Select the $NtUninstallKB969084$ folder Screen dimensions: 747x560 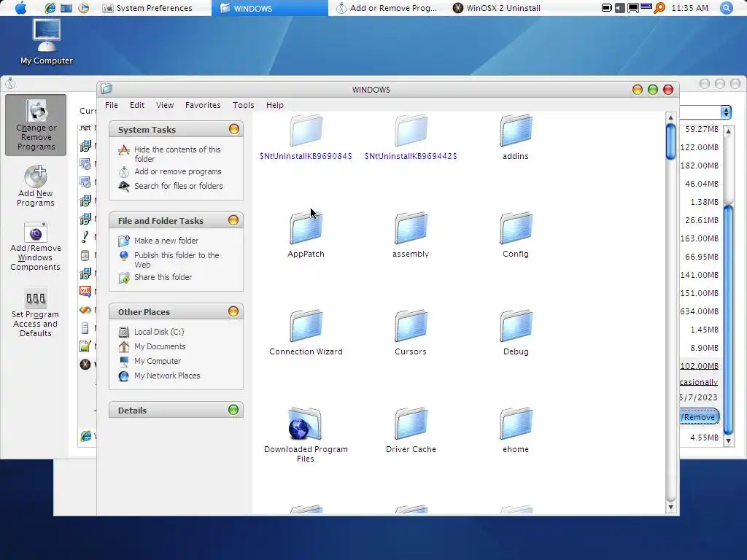click(x=306, y=137)
